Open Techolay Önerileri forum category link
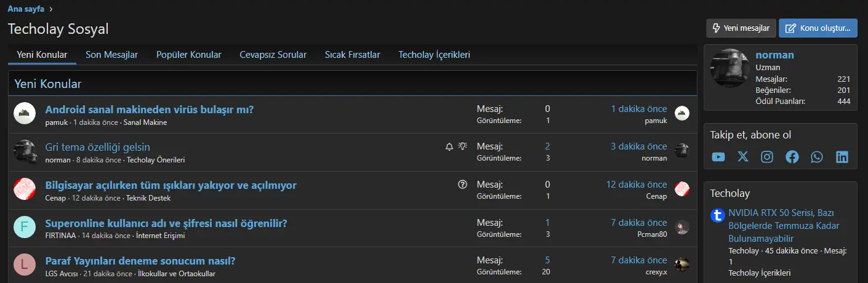 pos(156,160)
